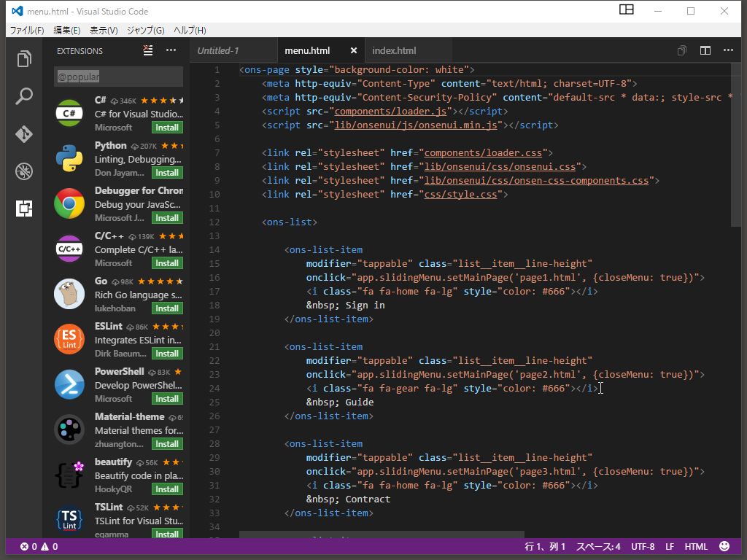Viewport: 747px width, 560px height.
Task: Open Extensions panel more actions menu
Action: [x=171, y=50]
